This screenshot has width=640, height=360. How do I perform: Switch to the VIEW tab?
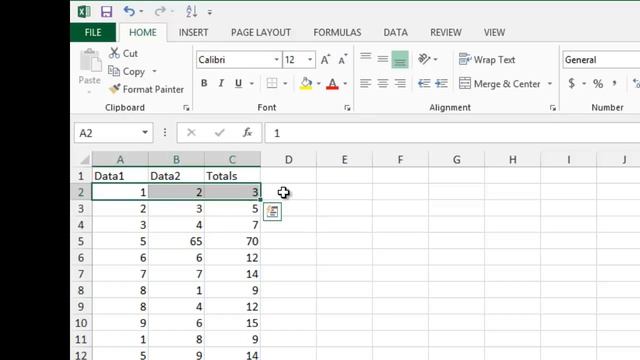click(x=494, y=33)
